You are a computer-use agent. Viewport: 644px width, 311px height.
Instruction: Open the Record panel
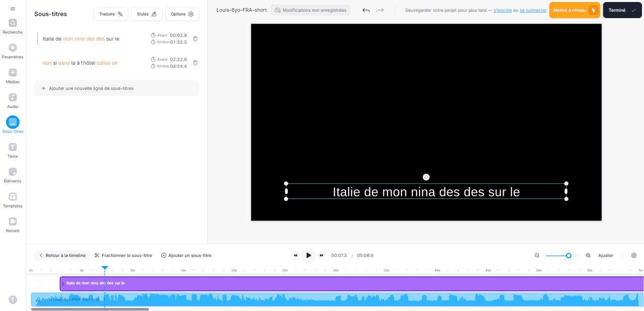pos(13,225)
